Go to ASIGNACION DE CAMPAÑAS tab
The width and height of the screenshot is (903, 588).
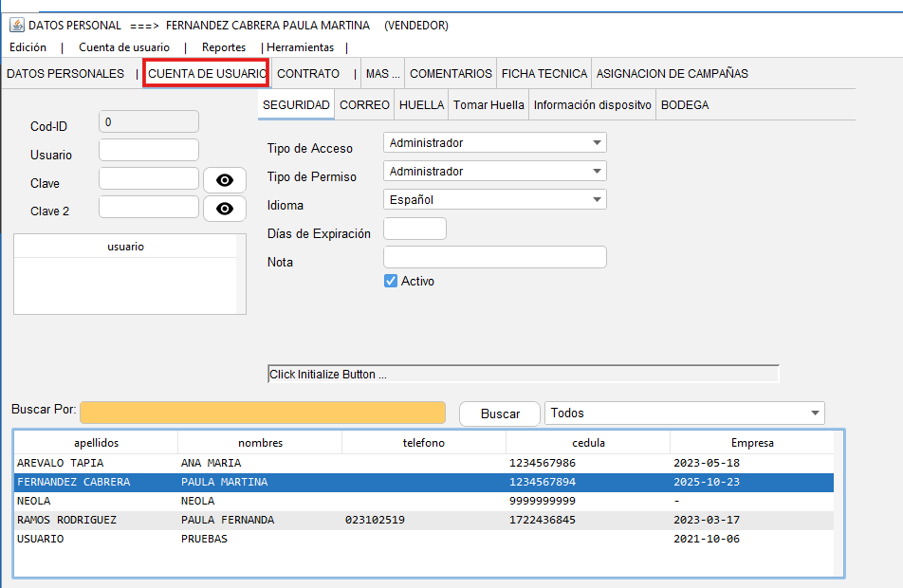(672, 74)
